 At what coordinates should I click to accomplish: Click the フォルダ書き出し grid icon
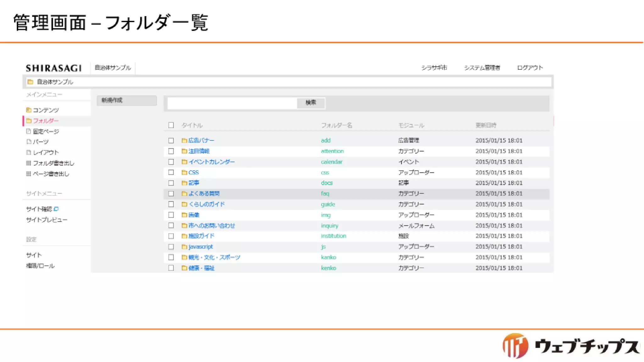(29, 163)
